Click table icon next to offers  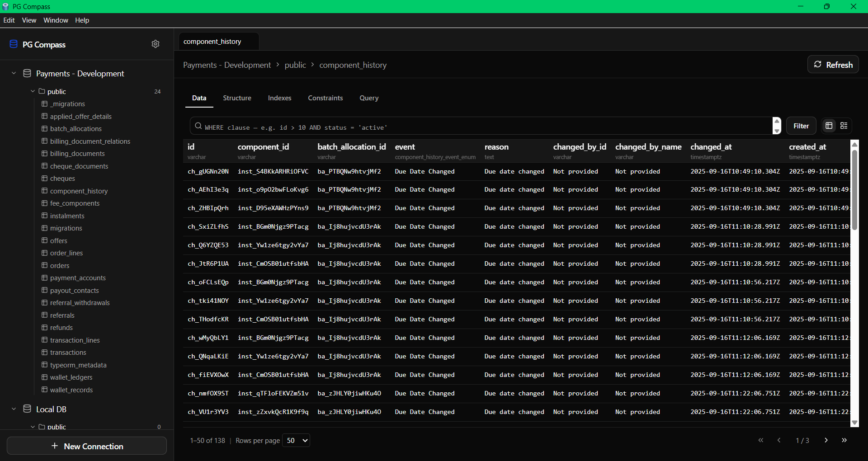(x=44, y=240)
